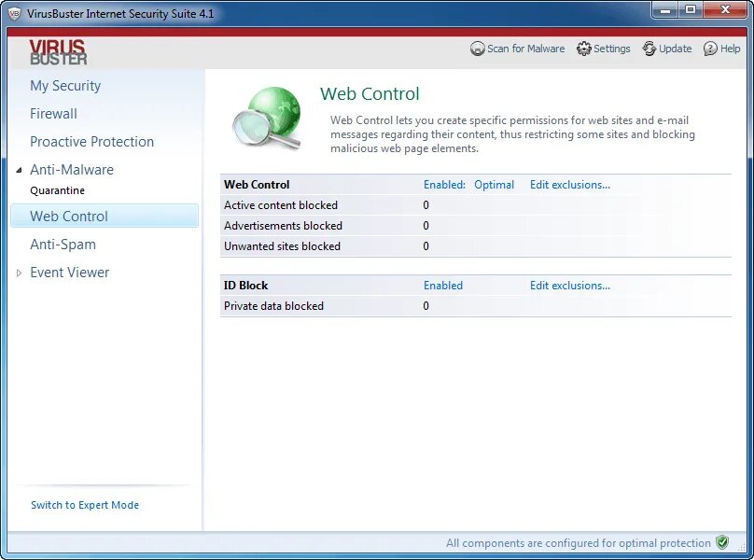Viewport: 754px width, 560px height.
Task: Click the Update arrows icon
Action: 649,49
